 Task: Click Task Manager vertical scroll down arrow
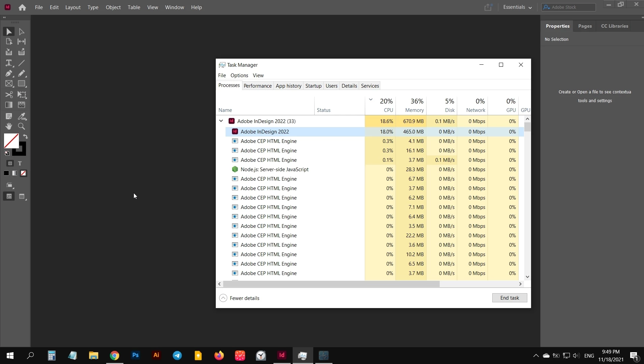(528, 277)
